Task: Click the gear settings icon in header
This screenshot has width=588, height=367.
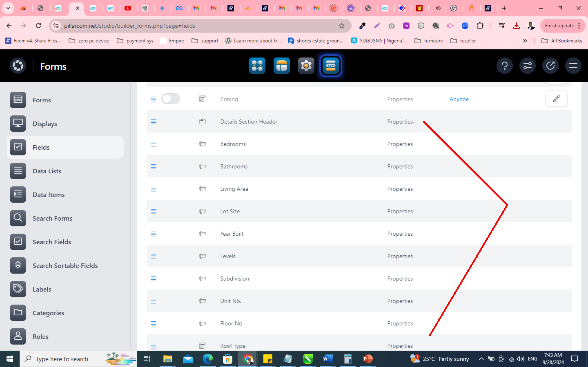Action: click(x=306, y=66)
